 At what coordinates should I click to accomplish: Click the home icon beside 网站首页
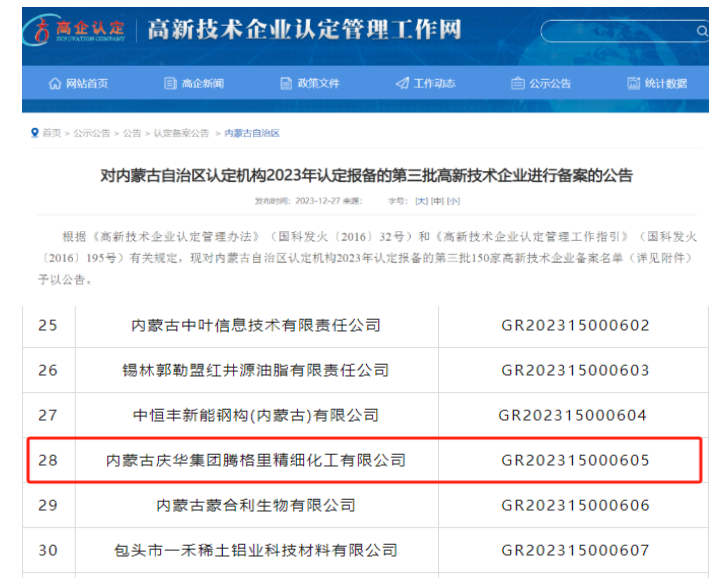point(55,84)
